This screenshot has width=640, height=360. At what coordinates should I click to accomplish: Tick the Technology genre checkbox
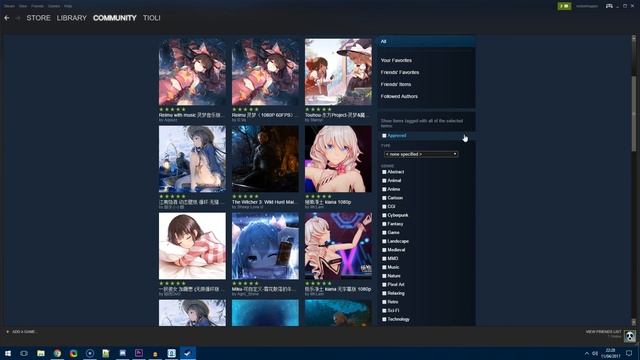pos(384,319)
